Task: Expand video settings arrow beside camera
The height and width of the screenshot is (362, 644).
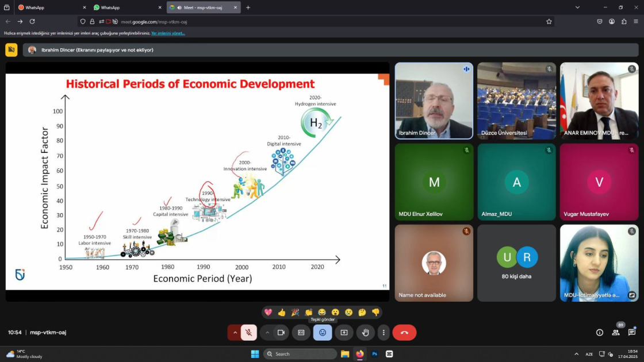Action: click(x=267, y=333)
